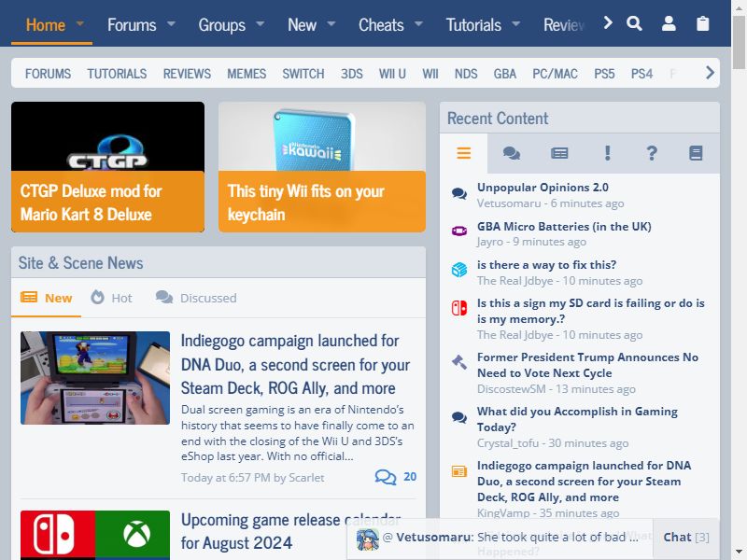Viewport: 747px width, 560px height.
Task: Go to FORUMS in category bar
Action: [48, 74]
